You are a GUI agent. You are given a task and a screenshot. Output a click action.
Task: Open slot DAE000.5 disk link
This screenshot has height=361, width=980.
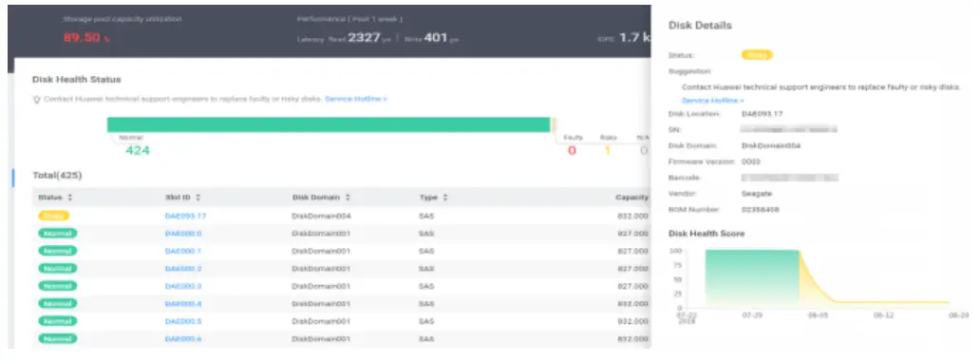point(183,321)
